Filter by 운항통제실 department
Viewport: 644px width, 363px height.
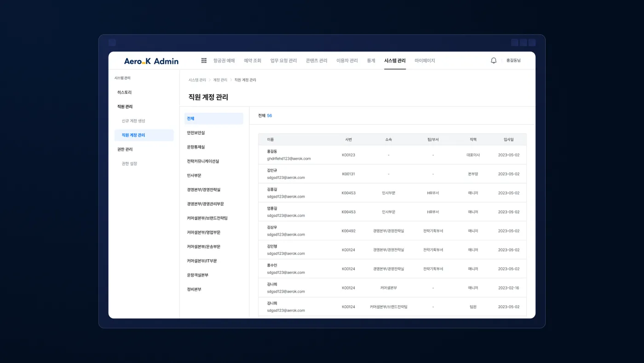coord(196,147)
